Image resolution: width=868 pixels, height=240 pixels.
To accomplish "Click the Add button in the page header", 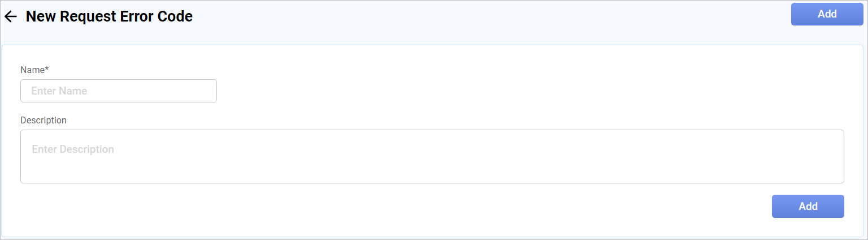I will point(827,14).
